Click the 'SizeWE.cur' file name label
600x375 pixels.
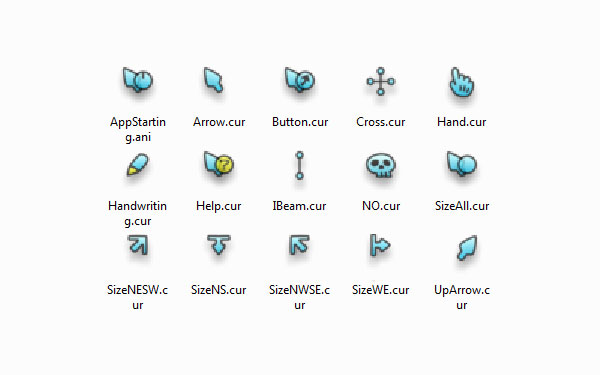pyautogui.click(x=380, y=290)
